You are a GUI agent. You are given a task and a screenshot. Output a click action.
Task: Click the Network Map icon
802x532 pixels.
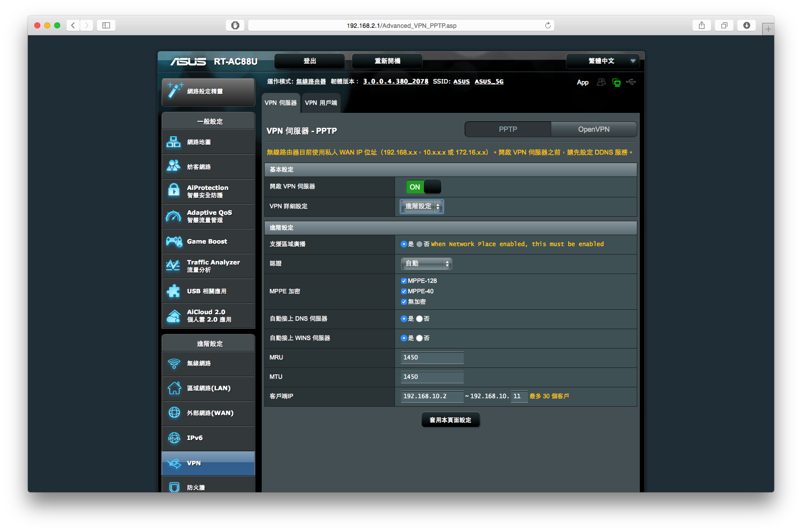pyautogui.click(x=174, y=142)
